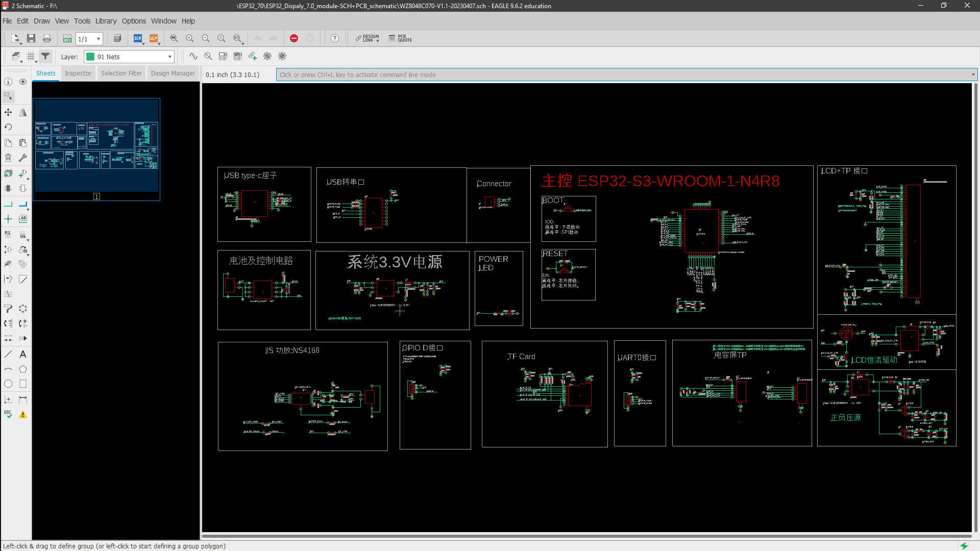Expand the New document icon dropdown

[20, 43]
